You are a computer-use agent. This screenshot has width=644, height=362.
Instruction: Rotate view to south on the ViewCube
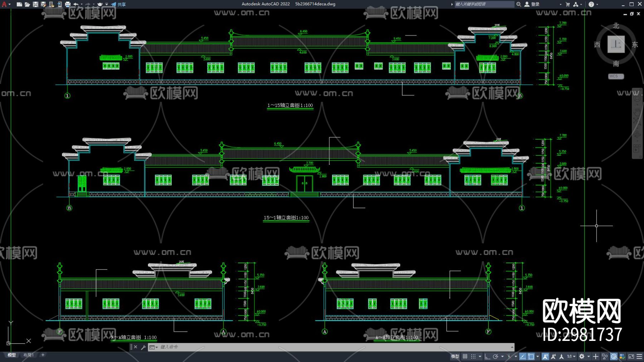(x=616, y=64)
